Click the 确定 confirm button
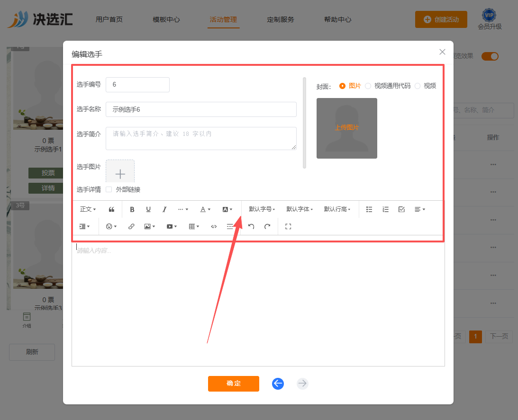Image resolution: width=518 pixels, height=420 pixels. 234,384
